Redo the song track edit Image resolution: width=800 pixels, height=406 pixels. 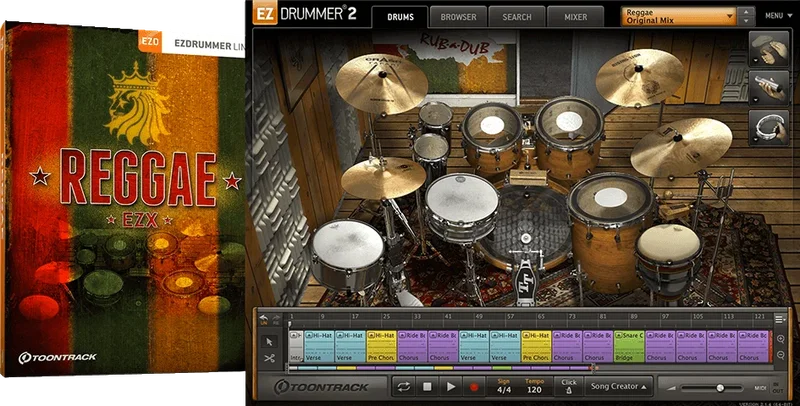pos(276,318)
